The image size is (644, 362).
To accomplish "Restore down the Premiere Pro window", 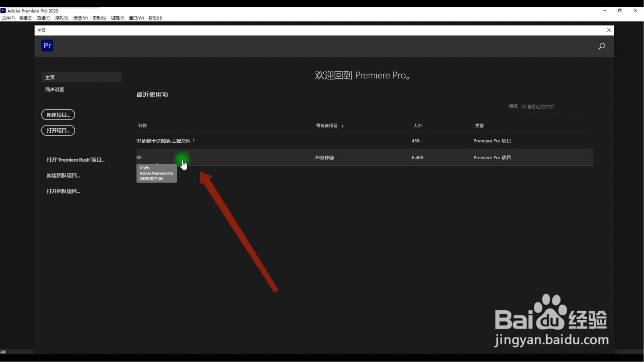I will 620,10.
